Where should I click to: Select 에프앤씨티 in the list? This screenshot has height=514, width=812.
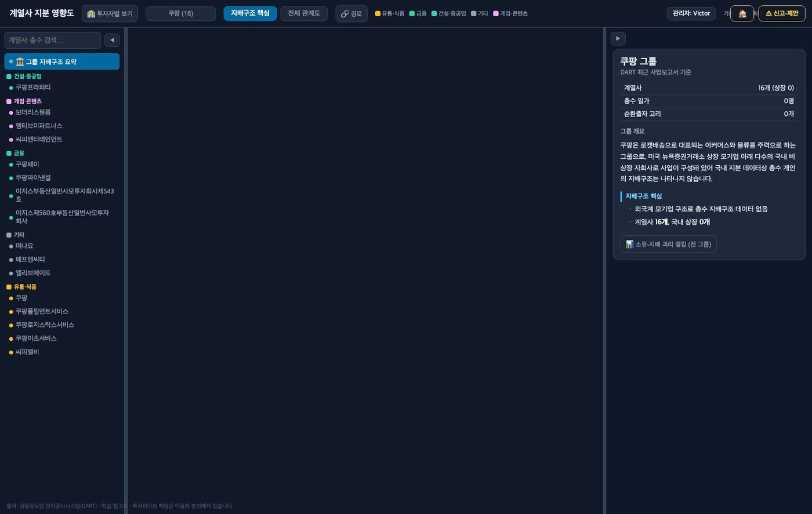tap(62, 260)
